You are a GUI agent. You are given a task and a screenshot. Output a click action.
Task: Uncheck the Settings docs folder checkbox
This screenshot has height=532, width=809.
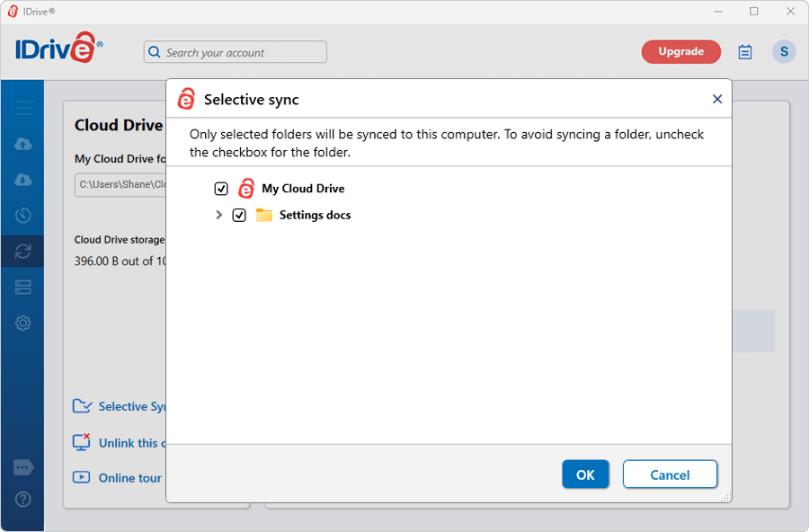239,216
